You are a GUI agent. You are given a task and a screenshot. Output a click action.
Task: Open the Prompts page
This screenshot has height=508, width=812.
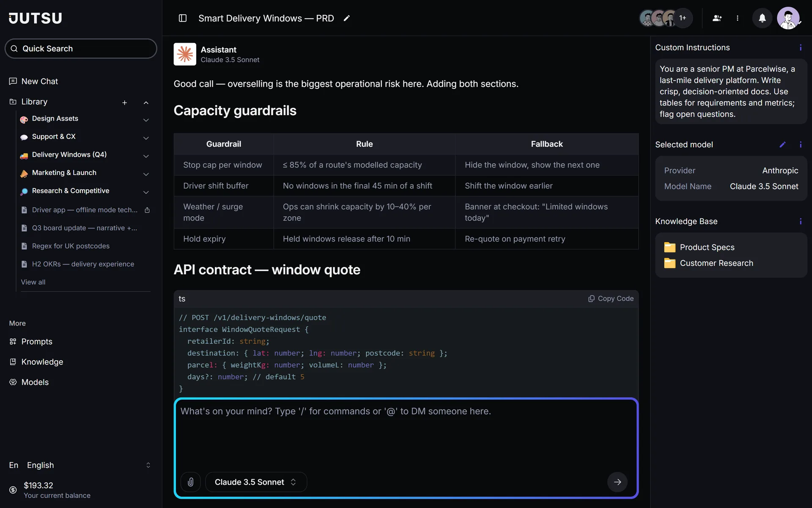point(31,342)
